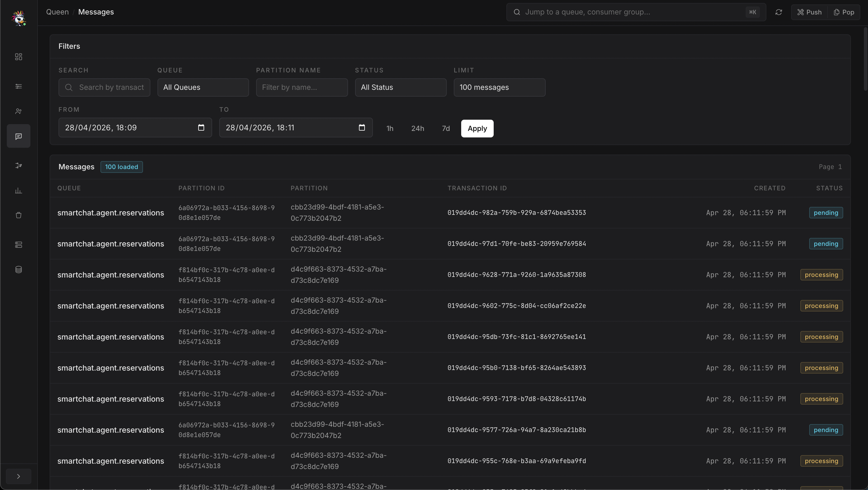
Task: Open the consumer groups people icon
Action: click(x=18, y=111)
